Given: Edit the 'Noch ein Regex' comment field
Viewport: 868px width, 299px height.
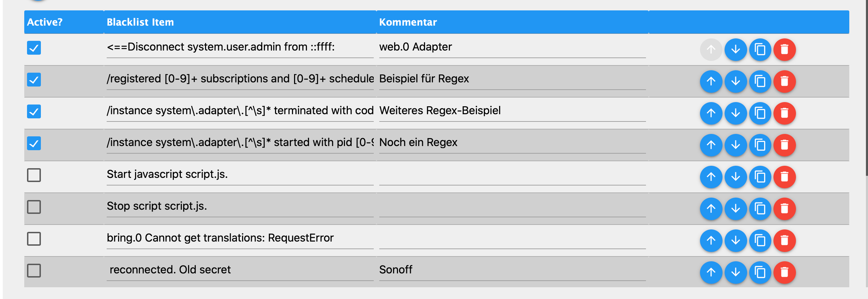Looking at the screenshot, I should [512, 143].
